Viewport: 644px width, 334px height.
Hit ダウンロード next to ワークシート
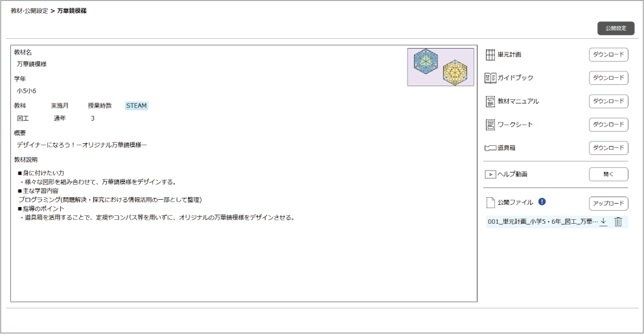coord(608,125)
